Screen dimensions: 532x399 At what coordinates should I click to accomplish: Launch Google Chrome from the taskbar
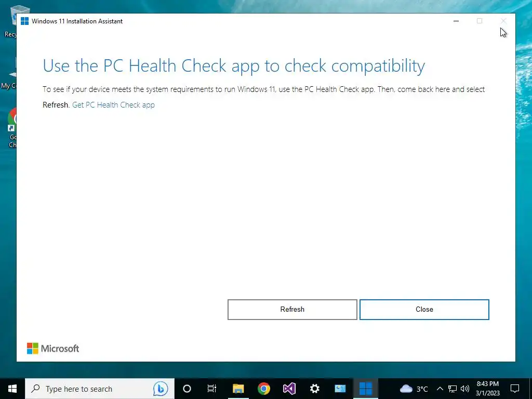click(x=263, y=389)
